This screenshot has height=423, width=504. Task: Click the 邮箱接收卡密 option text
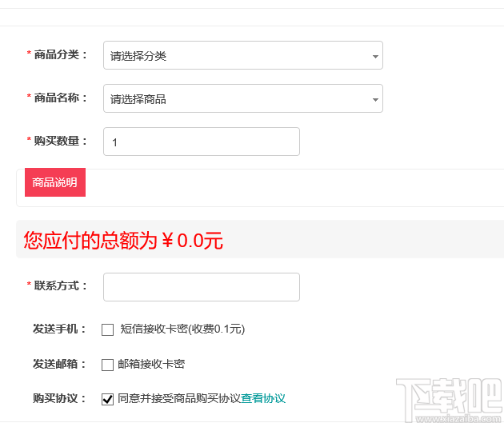pyautogui.click(x=151, y=364)
